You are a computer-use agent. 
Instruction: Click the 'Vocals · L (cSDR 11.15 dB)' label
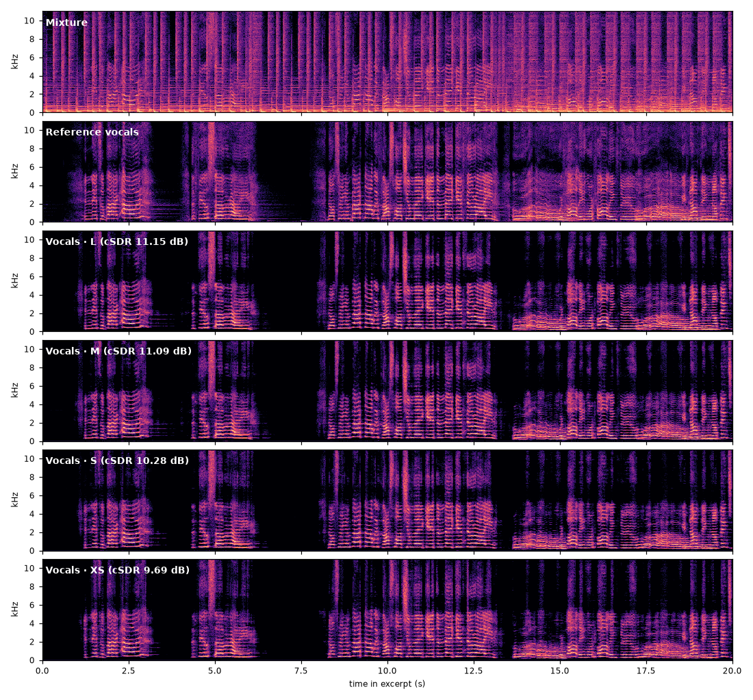pos(116,242)
